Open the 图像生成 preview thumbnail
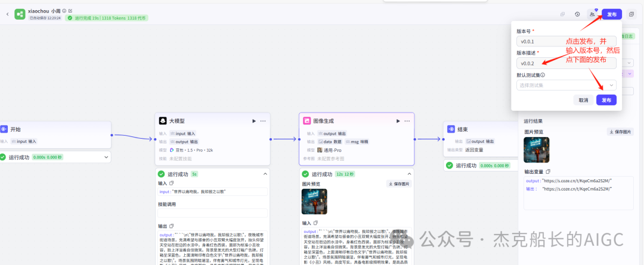 314,201
